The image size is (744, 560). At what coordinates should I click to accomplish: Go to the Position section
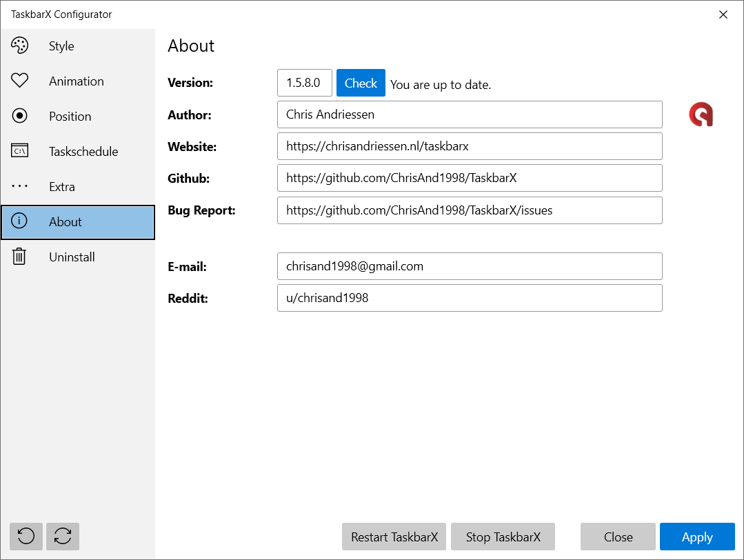(78, 117)
